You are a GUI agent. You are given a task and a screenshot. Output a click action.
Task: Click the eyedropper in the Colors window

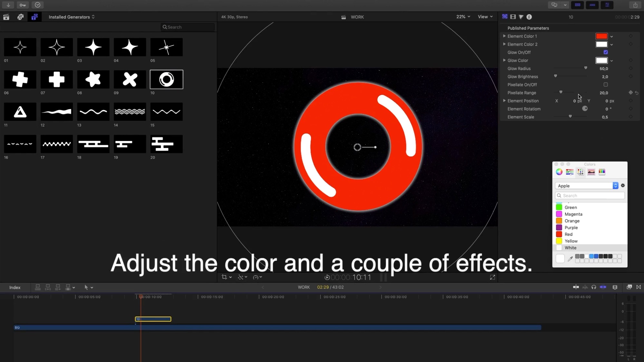[570, 258]
